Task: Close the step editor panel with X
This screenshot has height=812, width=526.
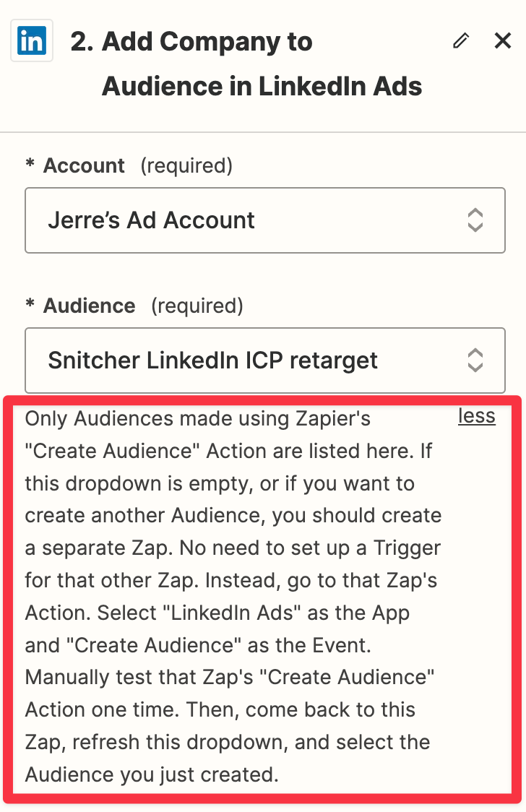Action: tap(503, 40)
